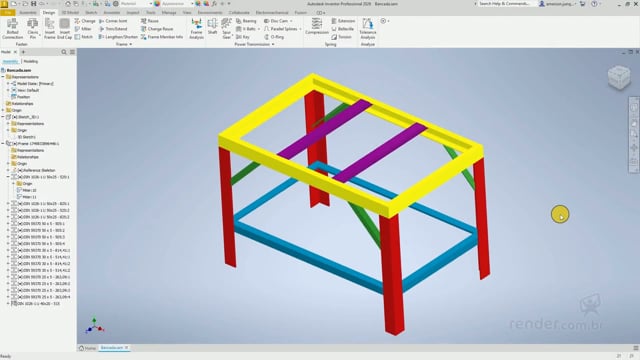This screenshot has height=360, width=640.
Task: Select the Bolted Connection tool
Action: (x=13, y=29)
